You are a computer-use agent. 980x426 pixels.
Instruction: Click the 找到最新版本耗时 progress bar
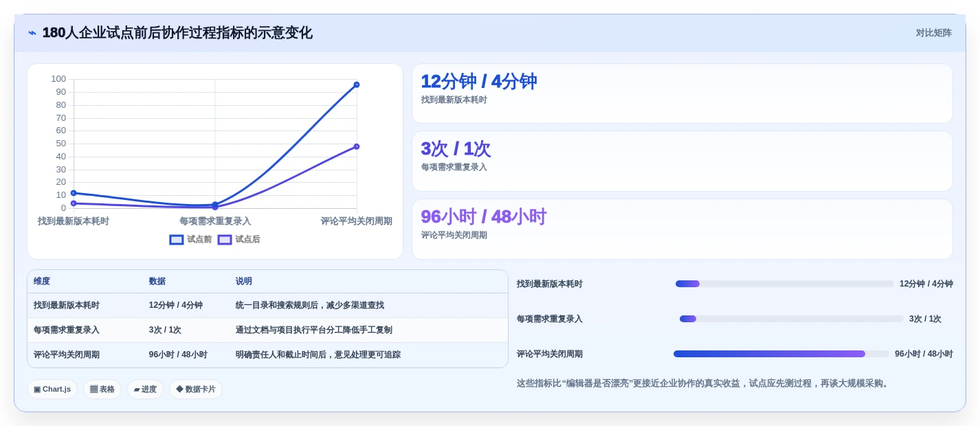tap(785, 284)
